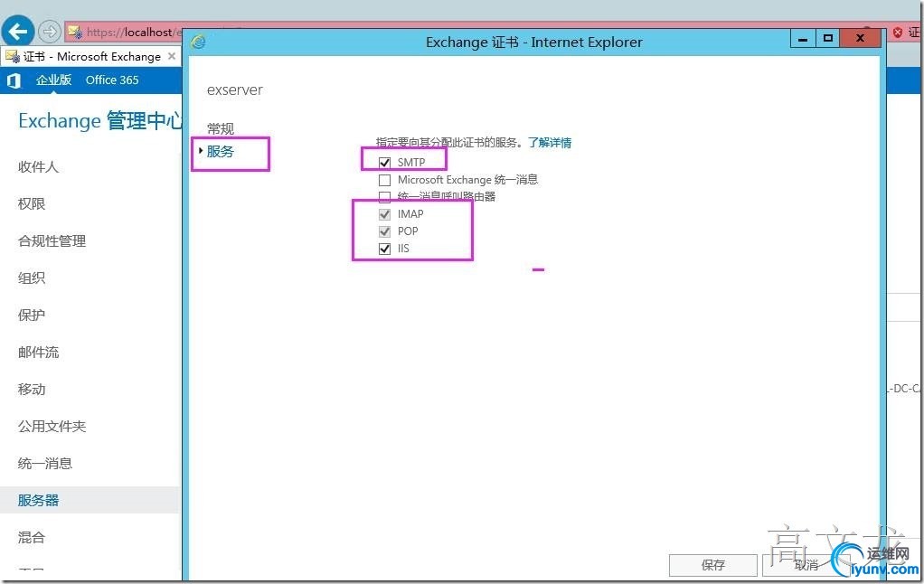Click the Office logo icon in header
Screen dimensions: 924x584
(x=13, y=80)
